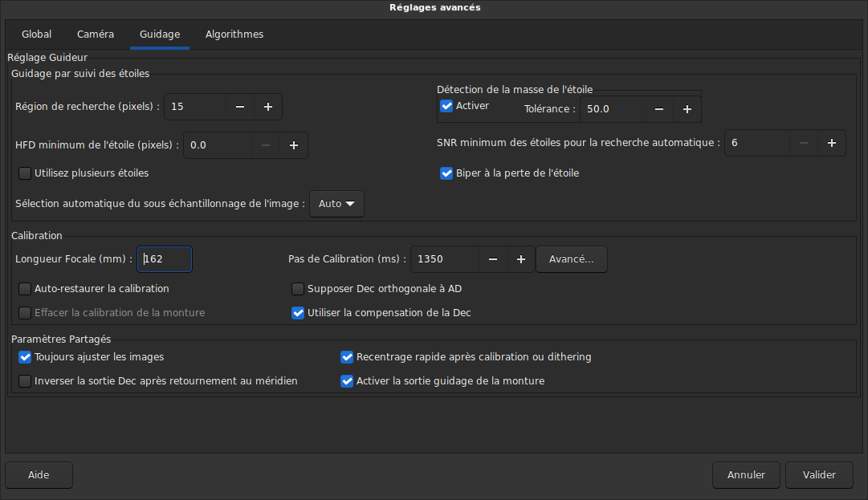868x500 pixels.
Task: Increase Pas de Calibration value
Action: [521, 259]
